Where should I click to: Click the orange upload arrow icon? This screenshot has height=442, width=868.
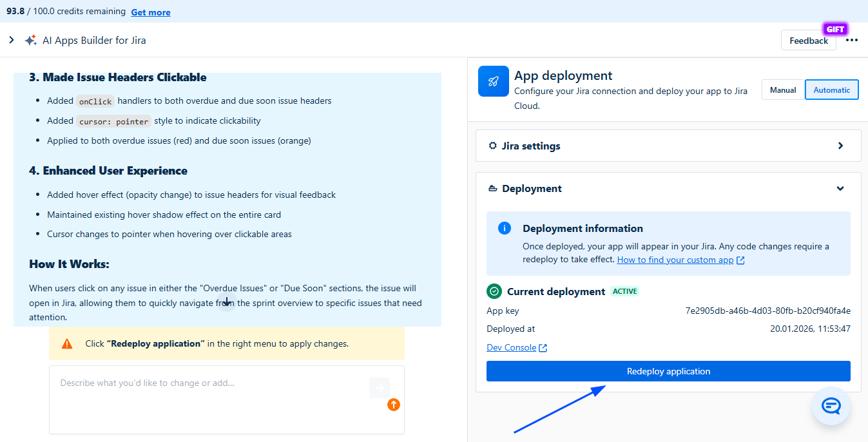click(x=394, y=405)
